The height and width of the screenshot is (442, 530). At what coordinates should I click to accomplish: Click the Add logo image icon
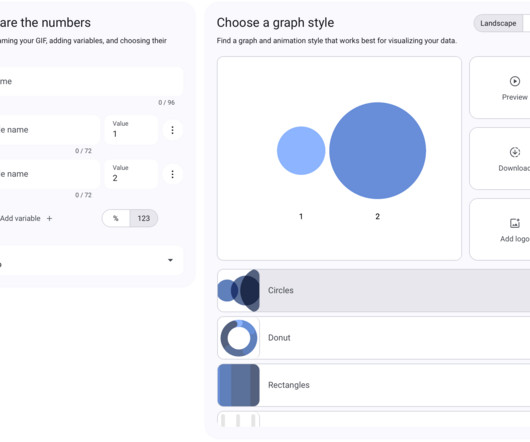tap(514, 223)
